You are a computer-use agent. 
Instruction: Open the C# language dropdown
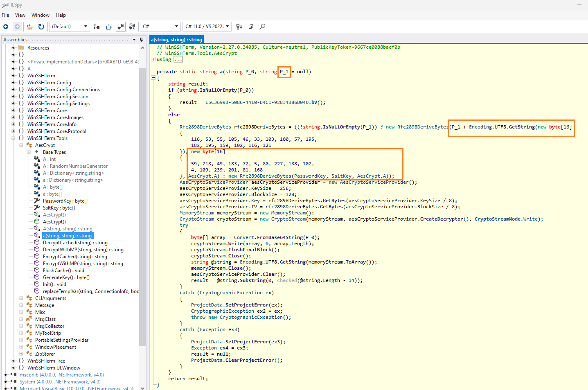160,27
